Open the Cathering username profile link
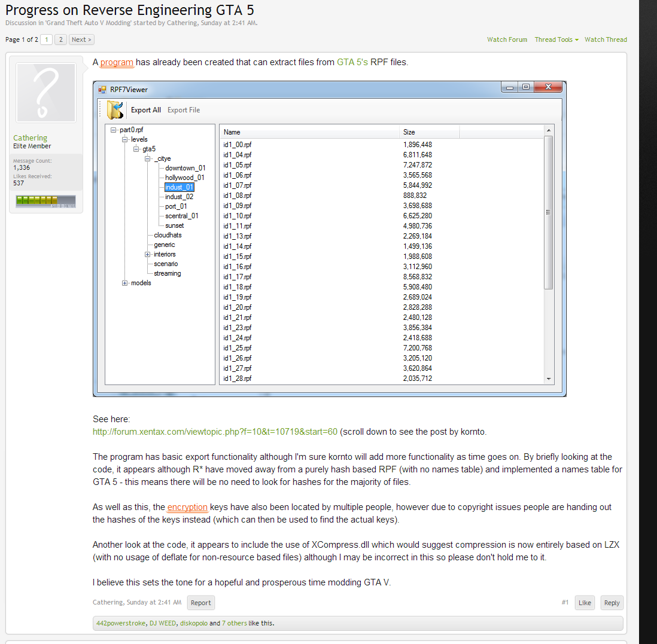The width and height of the screenshot is (657, 644). click(x=30, y=138)
